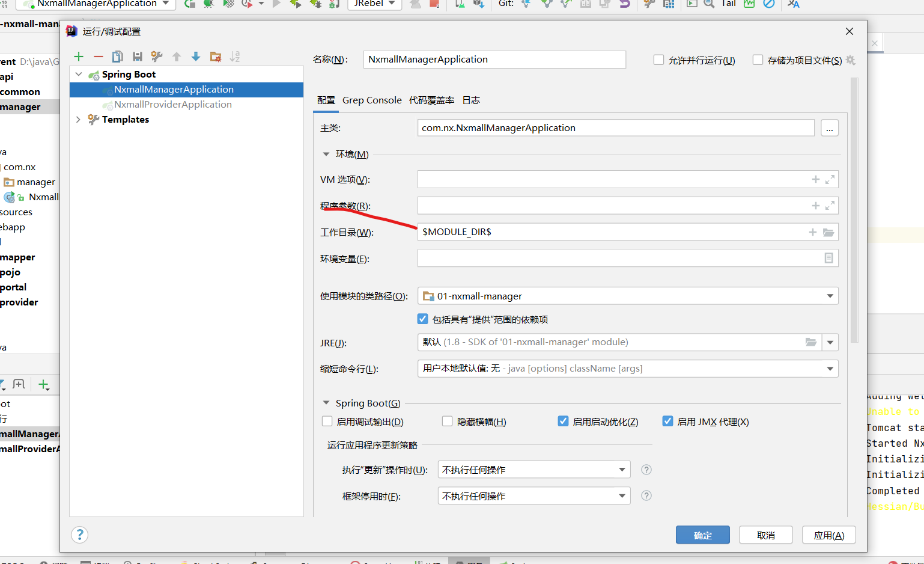Browse JRE folder icon
The image size is (924, 564).
[x=811, y=342]
